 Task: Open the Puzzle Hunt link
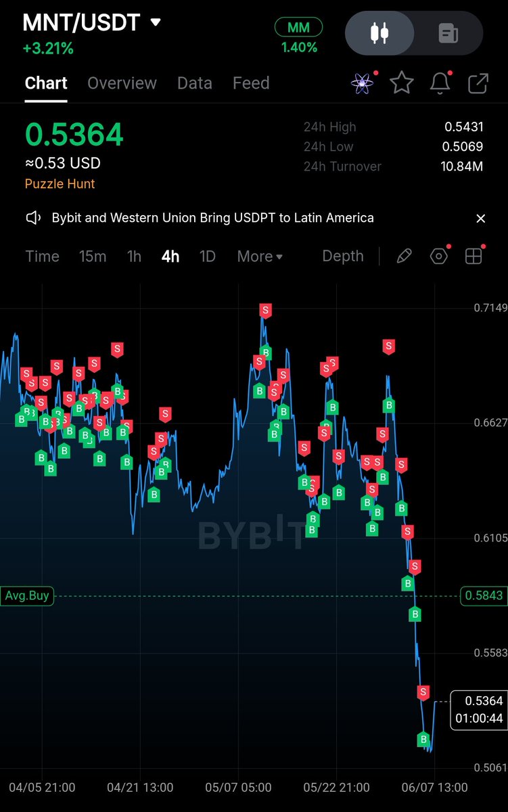pos(60,184)
